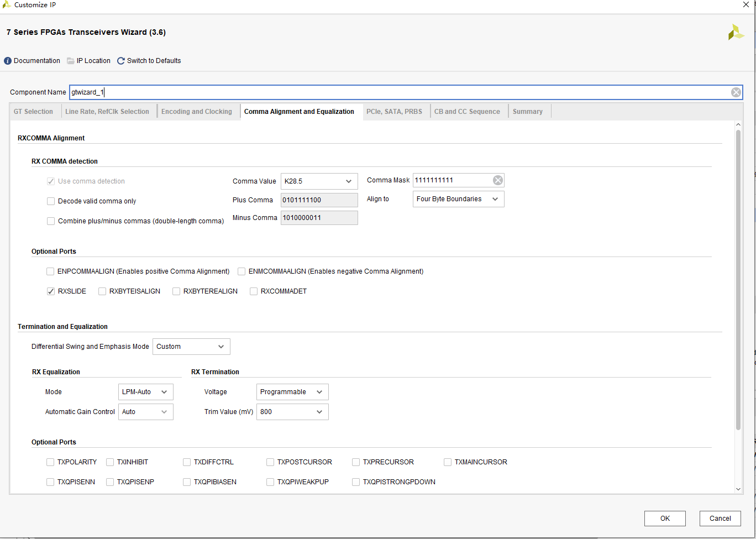Image resolution: width=756 pixels, height=539 pixels.
Task: Check the TXPOSTCURSOR port
Action: [x=270, y=462]
